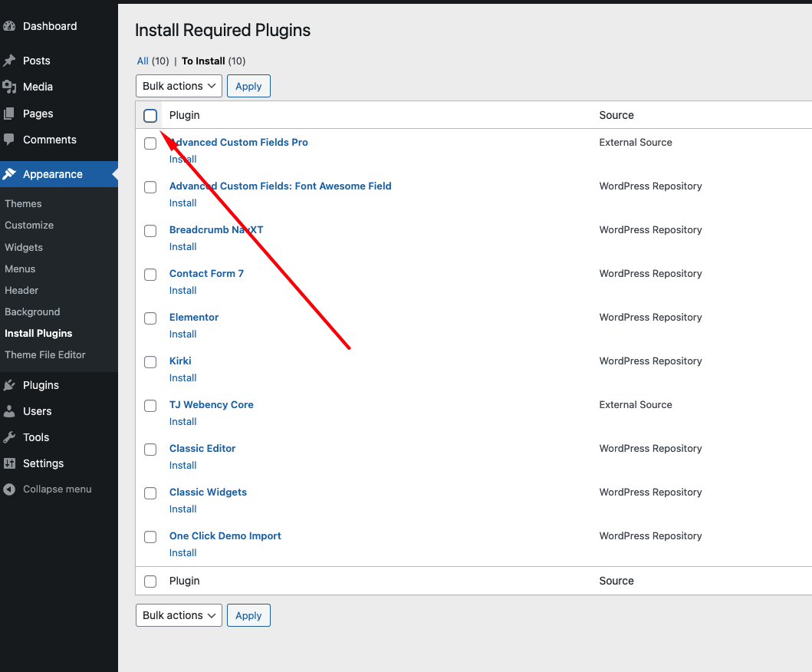Click the bottom Apply button
The width and height of the screenshot is (812, 672).
pyautogui.click(x=248, y=615)
